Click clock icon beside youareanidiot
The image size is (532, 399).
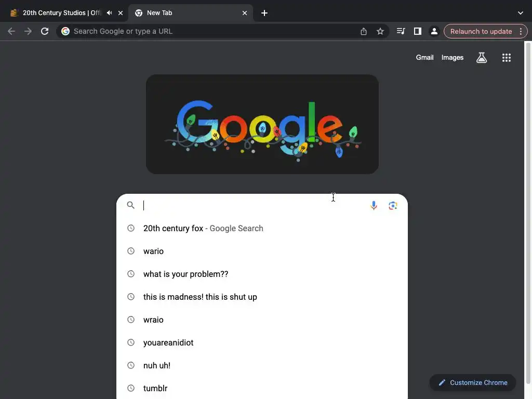click(130, 342)
